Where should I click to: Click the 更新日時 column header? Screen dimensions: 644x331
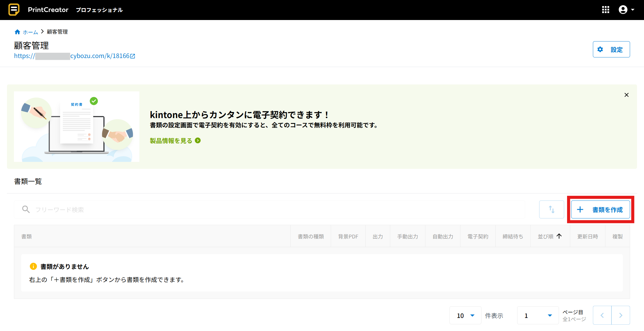pos(587,236)
